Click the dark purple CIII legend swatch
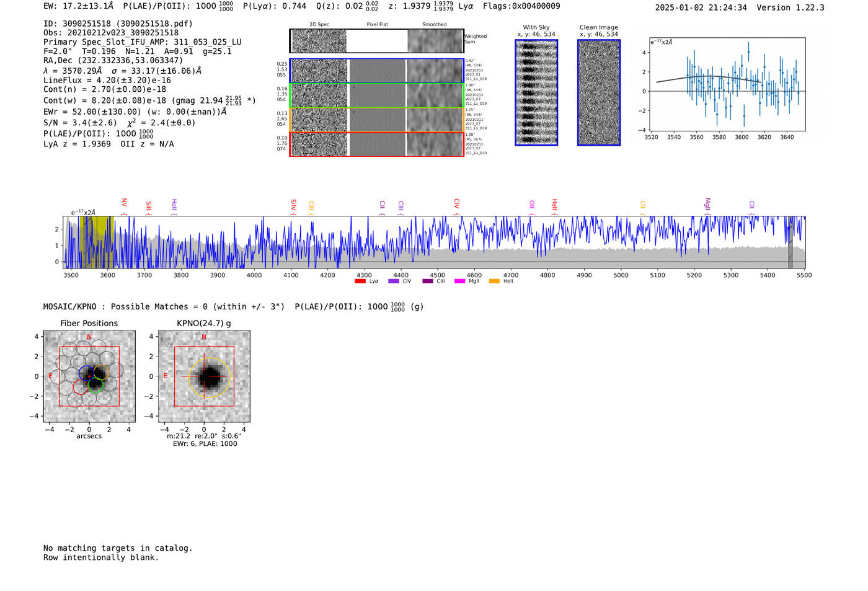 pos(428,281)
